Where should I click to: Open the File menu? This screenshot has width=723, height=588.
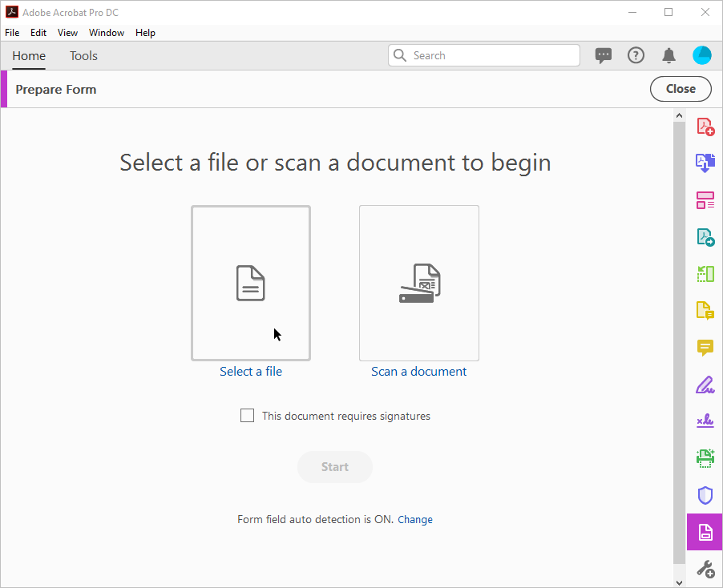[12, 33]
